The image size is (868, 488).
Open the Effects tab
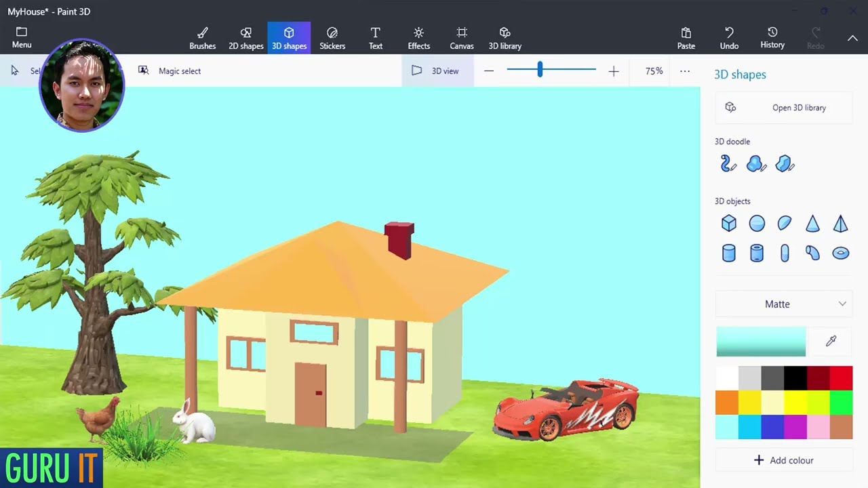point(418,38)
